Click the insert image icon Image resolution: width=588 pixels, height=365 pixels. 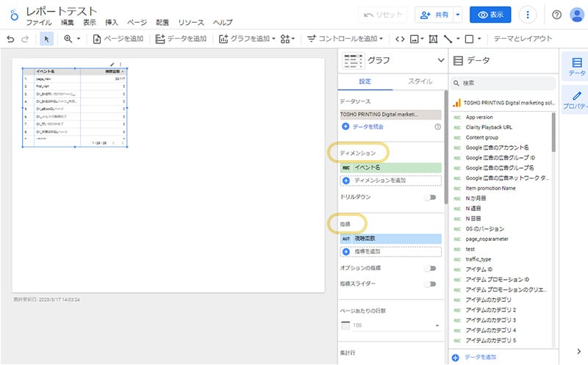pos(415,39)
